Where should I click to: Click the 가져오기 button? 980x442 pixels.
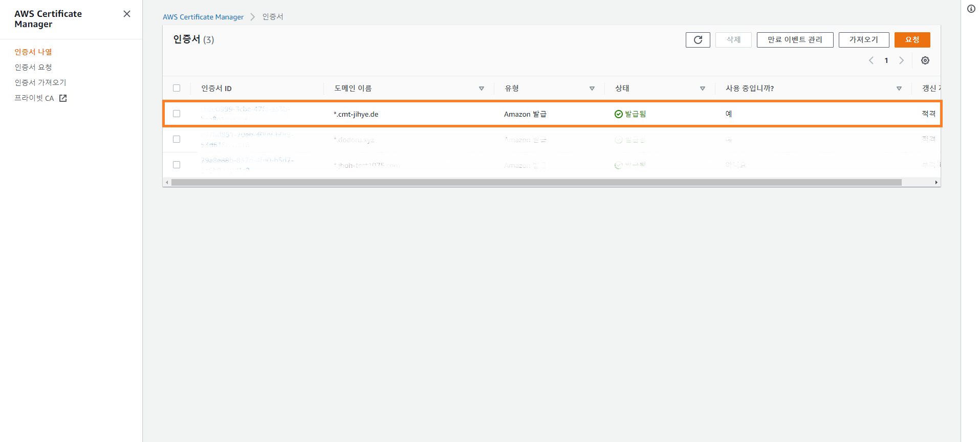pos(863,40)
